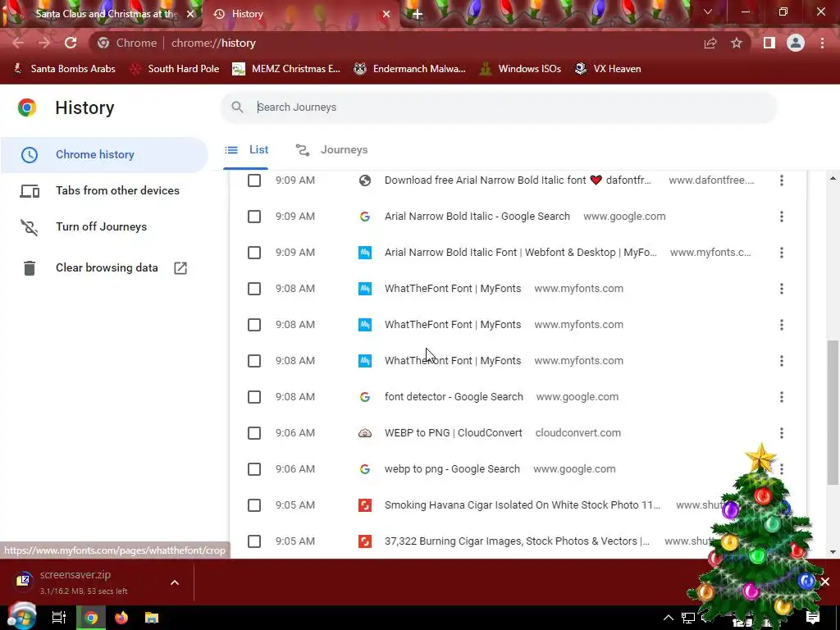
Task: Select the List tab
Action: (246, 150)
